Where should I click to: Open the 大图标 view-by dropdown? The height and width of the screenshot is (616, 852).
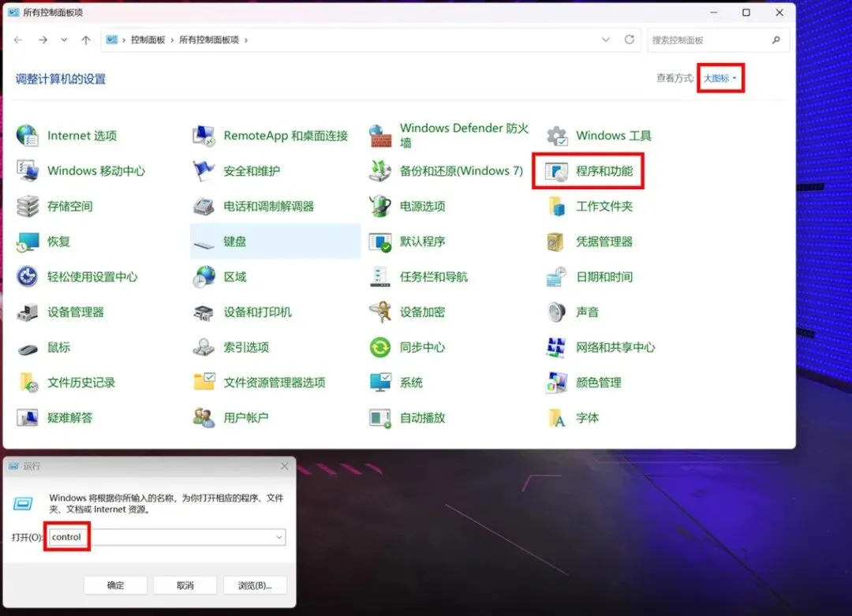pos(720,78)
